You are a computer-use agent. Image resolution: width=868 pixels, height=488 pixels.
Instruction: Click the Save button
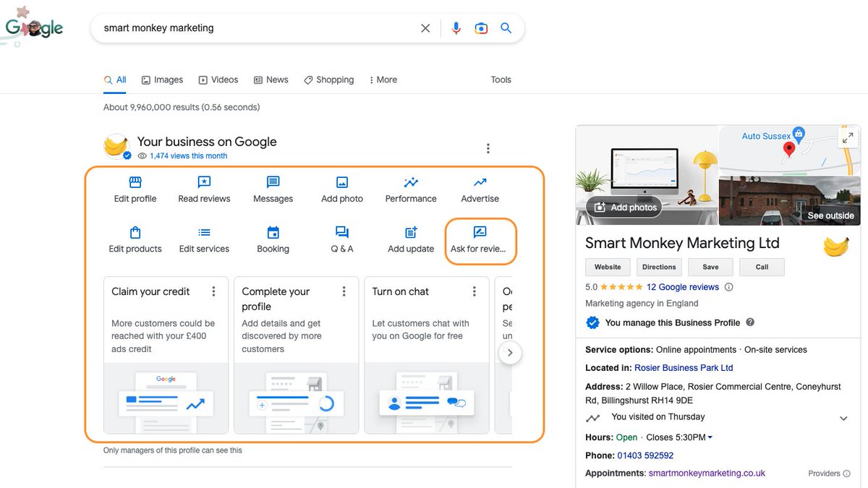(x=711, y=267)
